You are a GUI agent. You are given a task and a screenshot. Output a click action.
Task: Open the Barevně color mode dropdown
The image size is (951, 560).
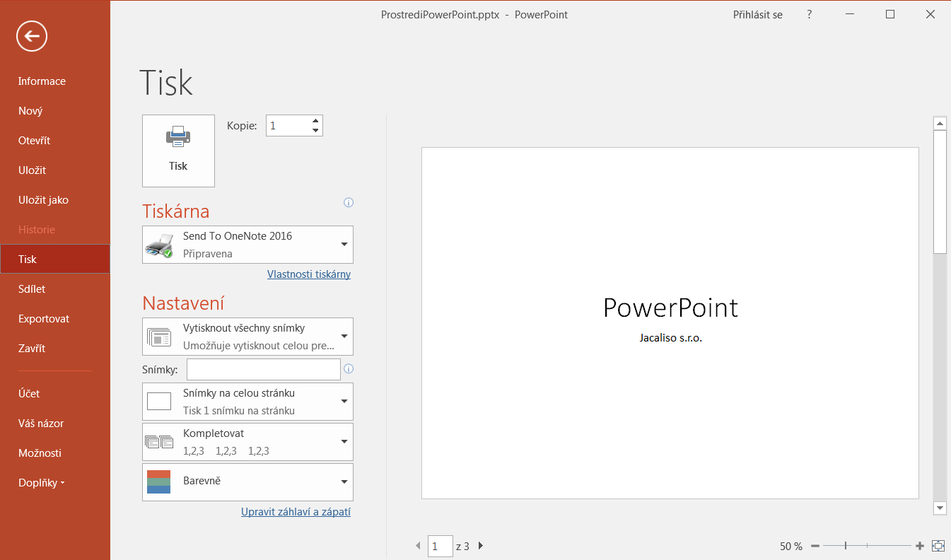coord(247,482)
